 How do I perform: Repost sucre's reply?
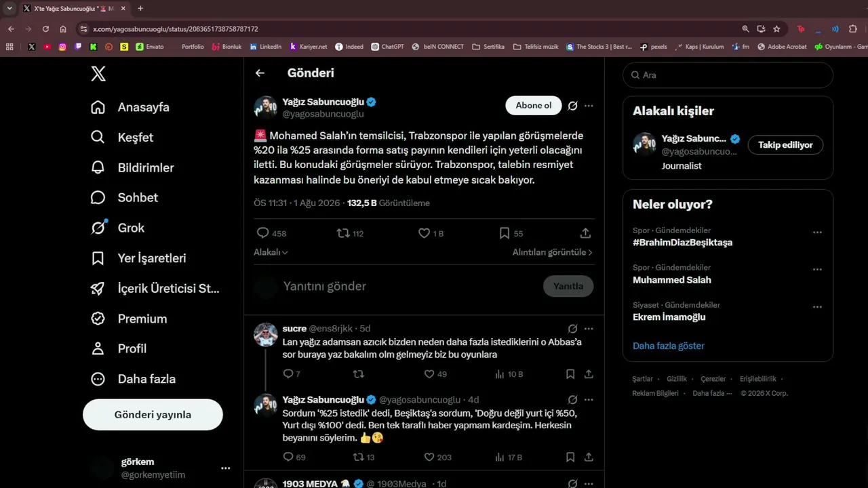359,374
